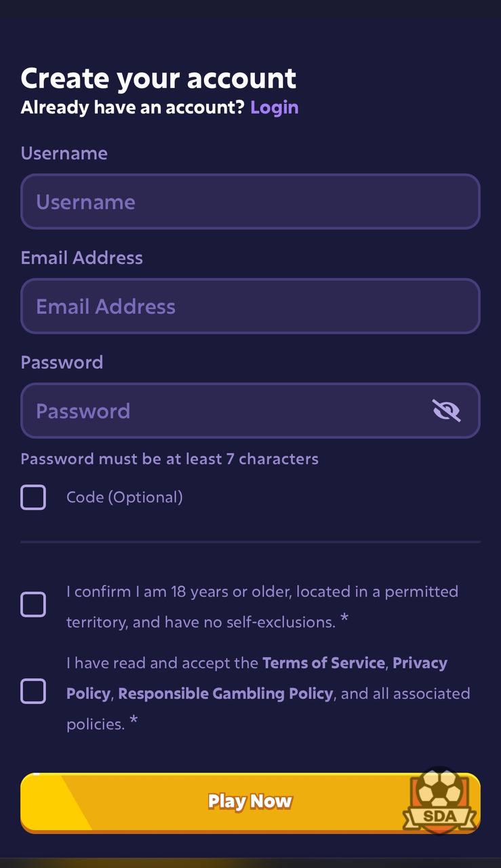
Task: Click the Create your account heading
Action: (159, 79)
